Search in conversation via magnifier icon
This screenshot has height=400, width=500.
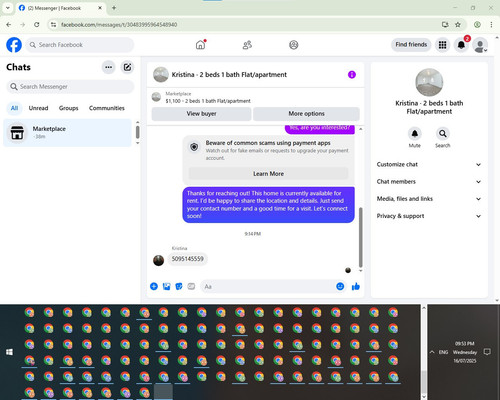pyautogui.click(x=443, y=134)
